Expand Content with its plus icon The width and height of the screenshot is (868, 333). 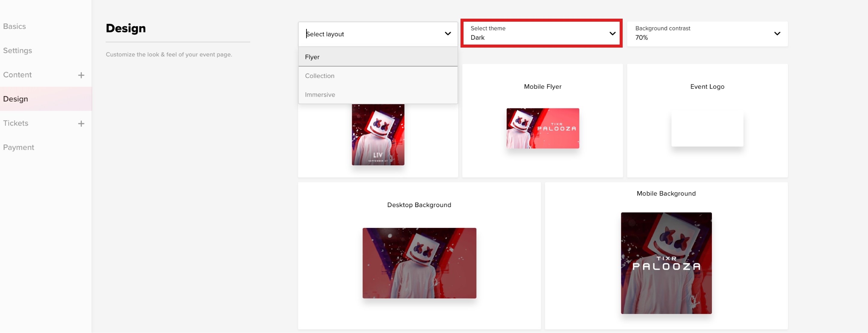coord(81,75)
